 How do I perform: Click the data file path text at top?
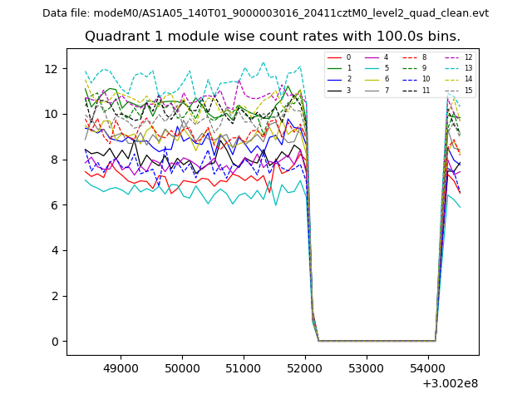point(265,13)
